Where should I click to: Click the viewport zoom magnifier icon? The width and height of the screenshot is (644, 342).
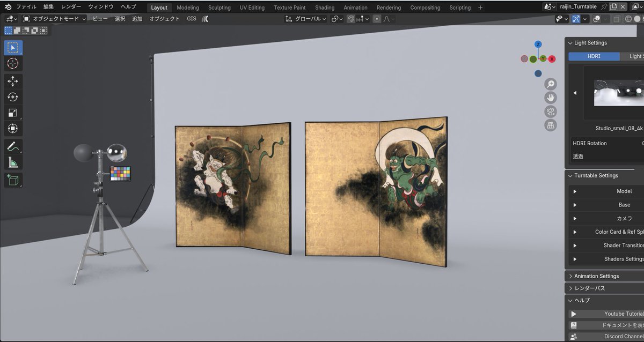click(x=550, y=84)
